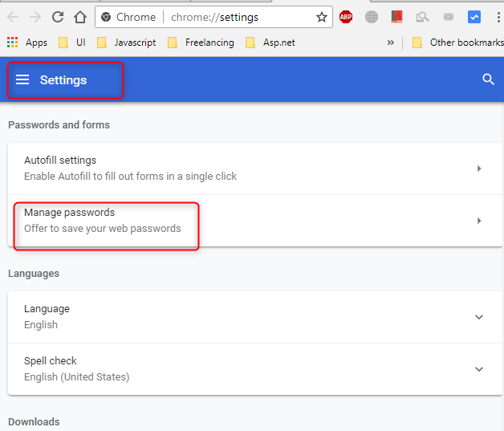Navigate back to the previous page
This screenshot has width=504, height=431.
(14, 17)
